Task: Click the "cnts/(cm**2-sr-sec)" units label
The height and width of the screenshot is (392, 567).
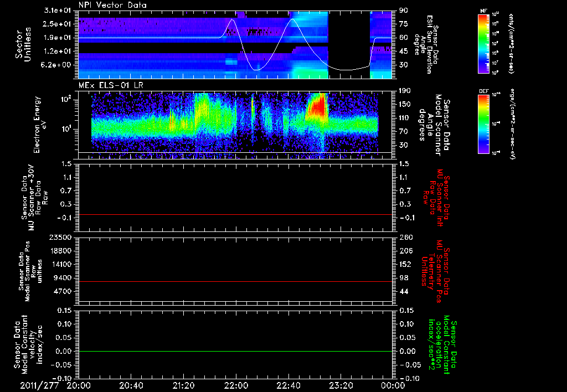Action: click(x=511, y=43)
